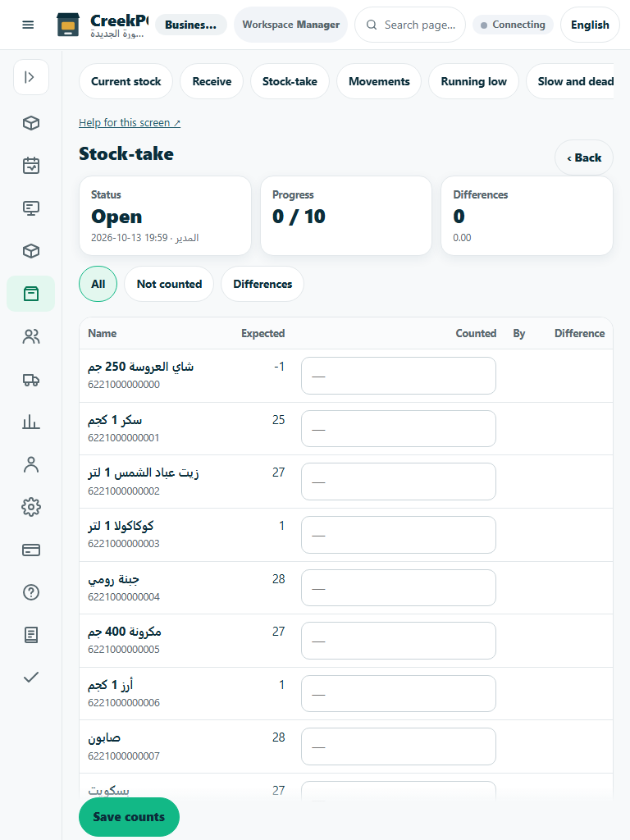This screenshot has width=630, height=840.
Task: Select barcode 6221000000003
Action: click(x=124, y=544)
